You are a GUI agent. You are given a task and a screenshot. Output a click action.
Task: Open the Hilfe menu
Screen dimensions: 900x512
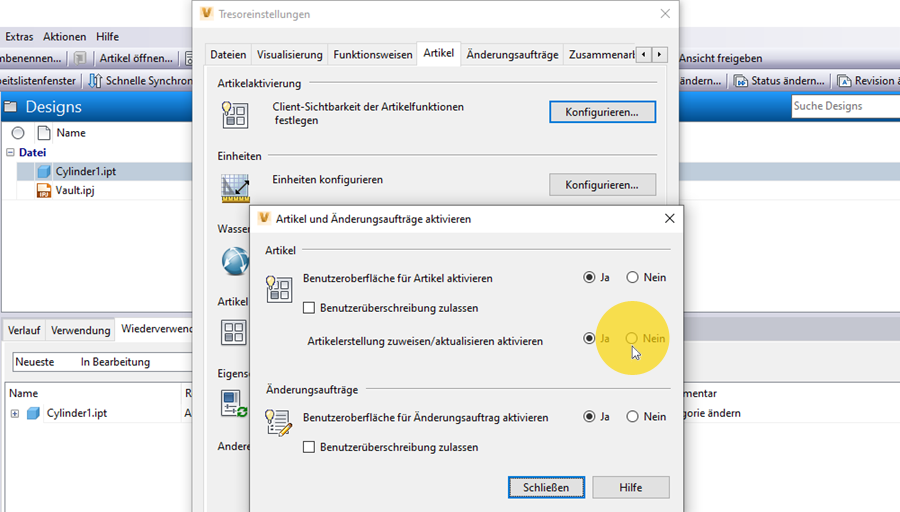point(107,37)
